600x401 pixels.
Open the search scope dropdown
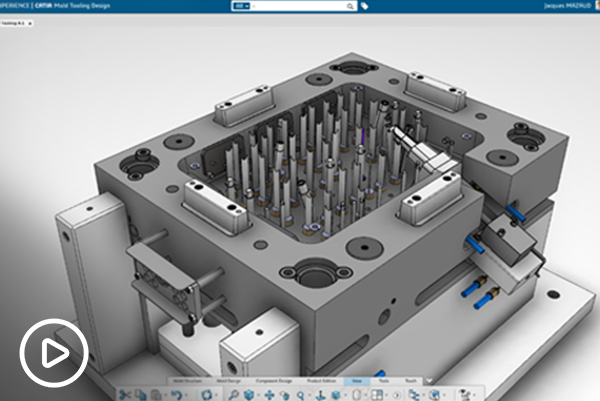pyautogui.click(x=242, y=6)
